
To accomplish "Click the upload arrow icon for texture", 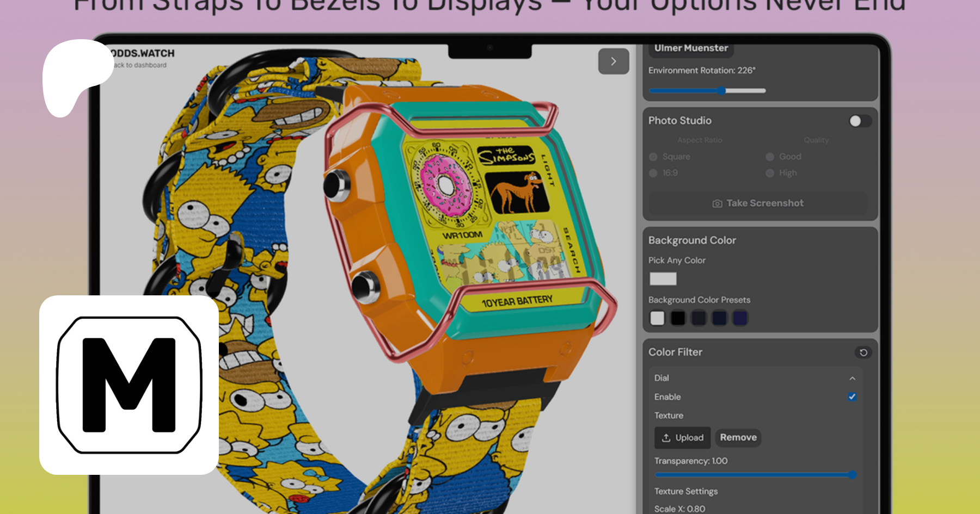I will coord(666,438).
